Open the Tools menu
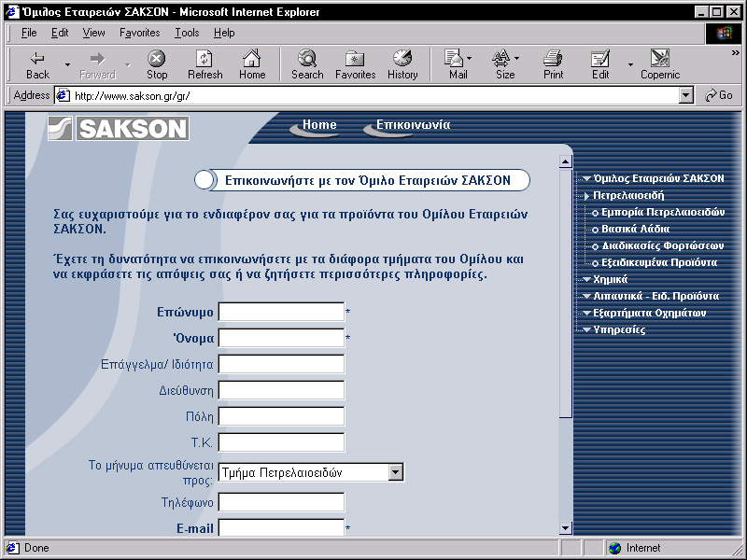 (x=187, y=33)
